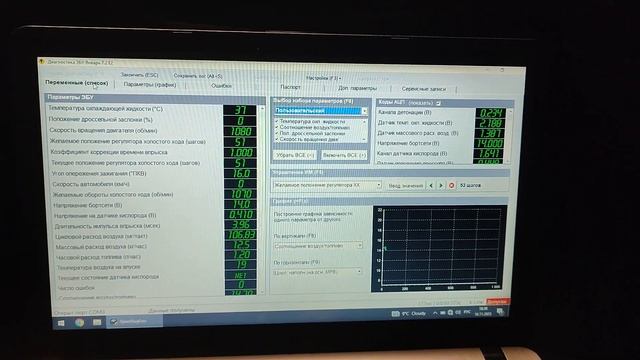The width and height of the screenshot is (640, 360).
Task: Click Сохранить всё (Alt+S) button
Action: pyautogui.click(x=198, y=76)
